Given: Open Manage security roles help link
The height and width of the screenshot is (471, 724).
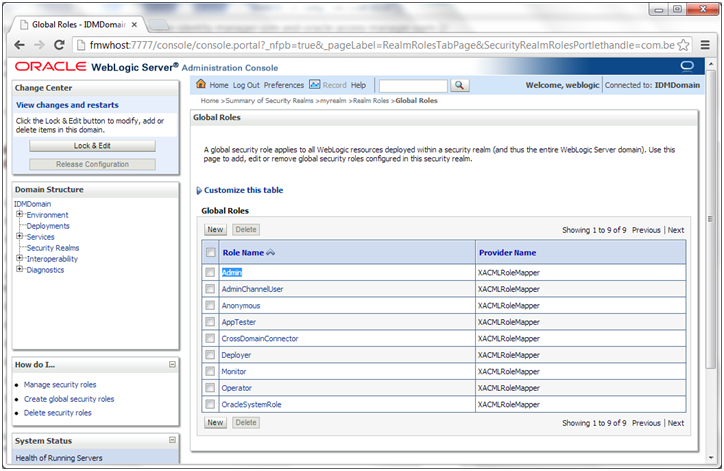Looking at the screenshot, I should coord(60,385).
